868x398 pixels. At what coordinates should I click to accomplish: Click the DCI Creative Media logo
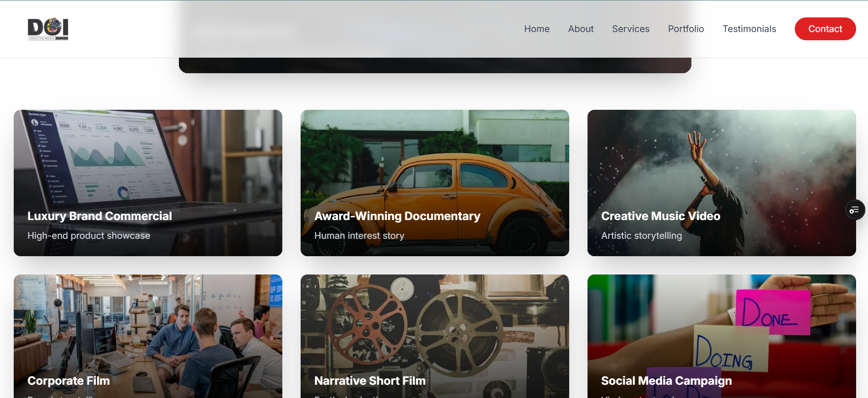coord(48,29)
